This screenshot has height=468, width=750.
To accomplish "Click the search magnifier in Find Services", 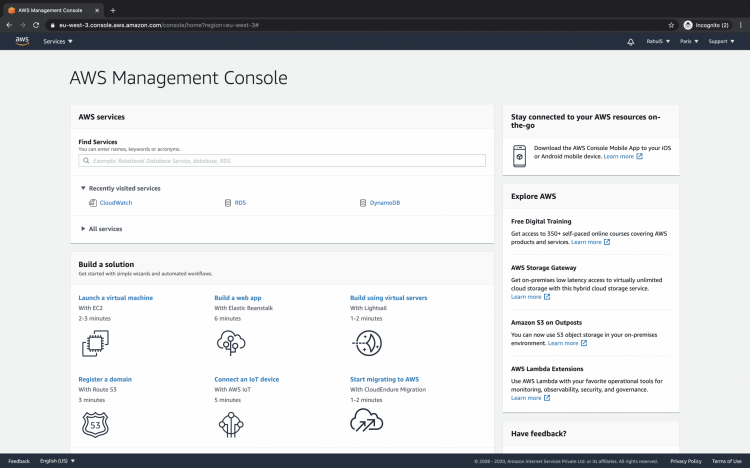I will [x=86, y=161].
